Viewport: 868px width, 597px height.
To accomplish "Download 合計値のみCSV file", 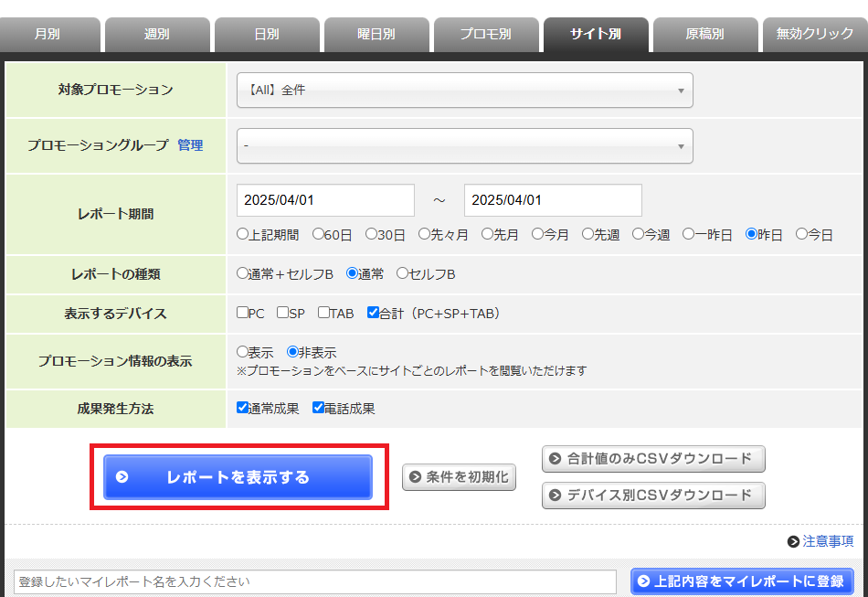I will (x=653, y=459).
